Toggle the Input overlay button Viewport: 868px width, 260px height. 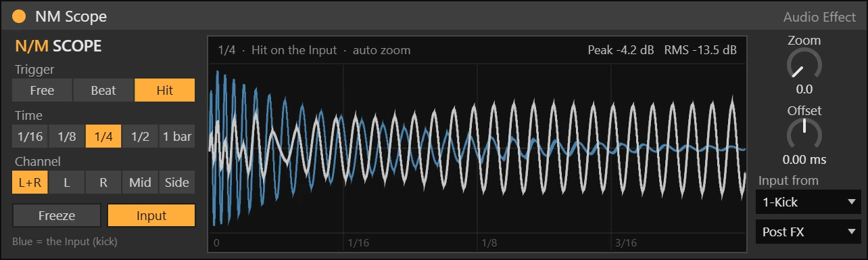(151, 216)
